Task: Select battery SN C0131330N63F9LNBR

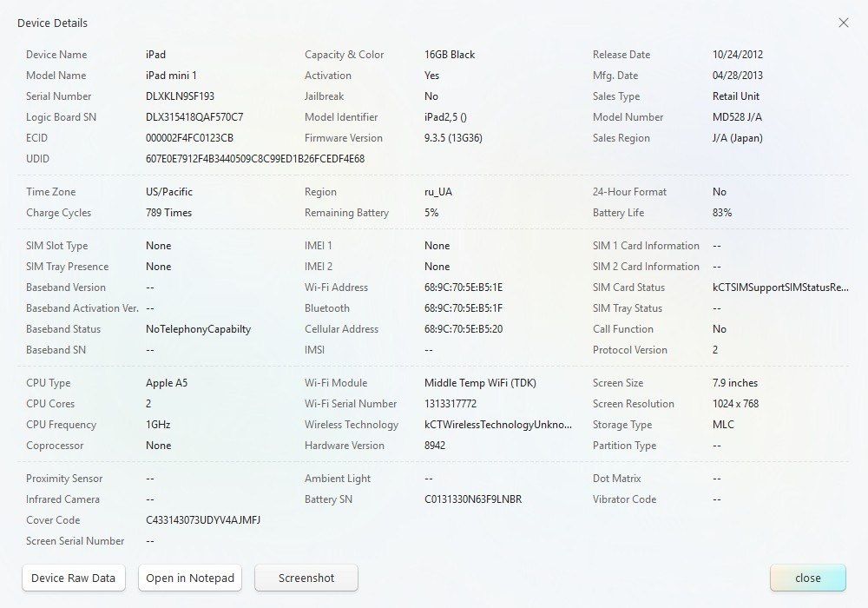Action: [x=473, y=499]
